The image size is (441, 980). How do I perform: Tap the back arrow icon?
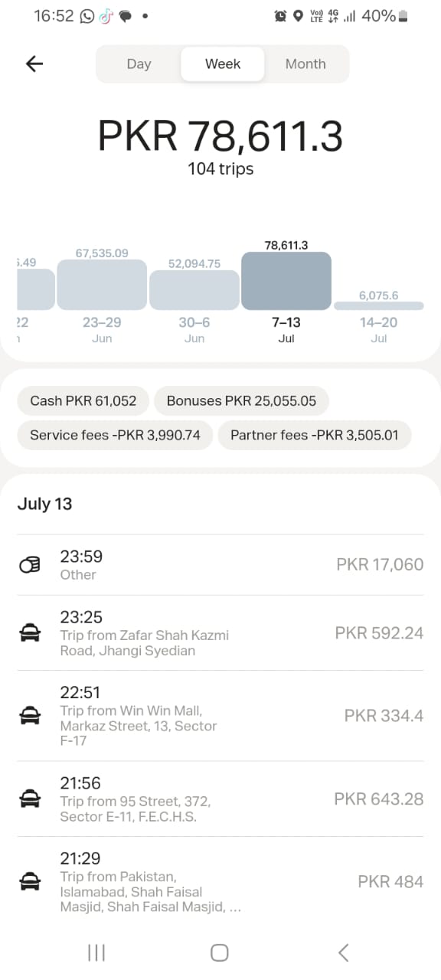pos(34,64)
